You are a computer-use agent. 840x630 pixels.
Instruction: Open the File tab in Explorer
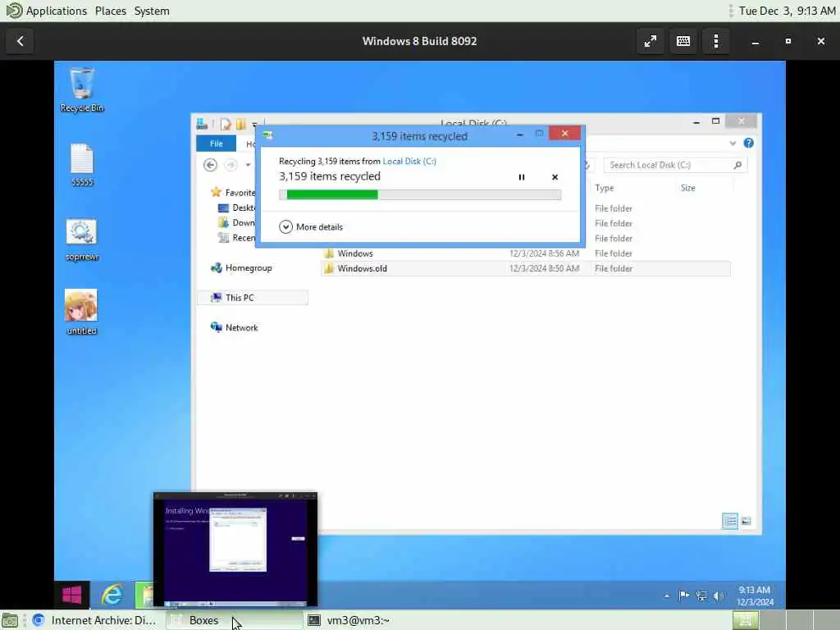pos(216,144)
